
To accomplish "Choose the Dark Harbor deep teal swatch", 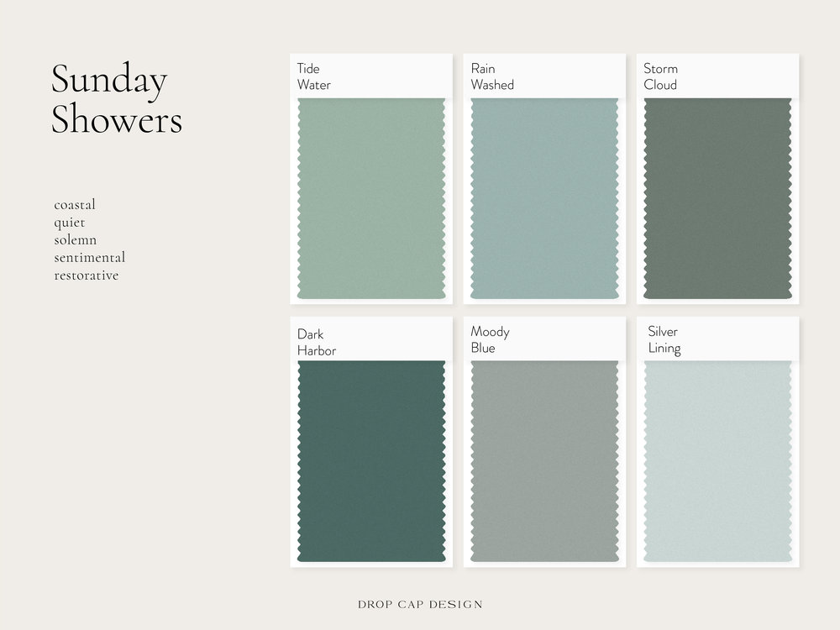I will tap(371, 460).
